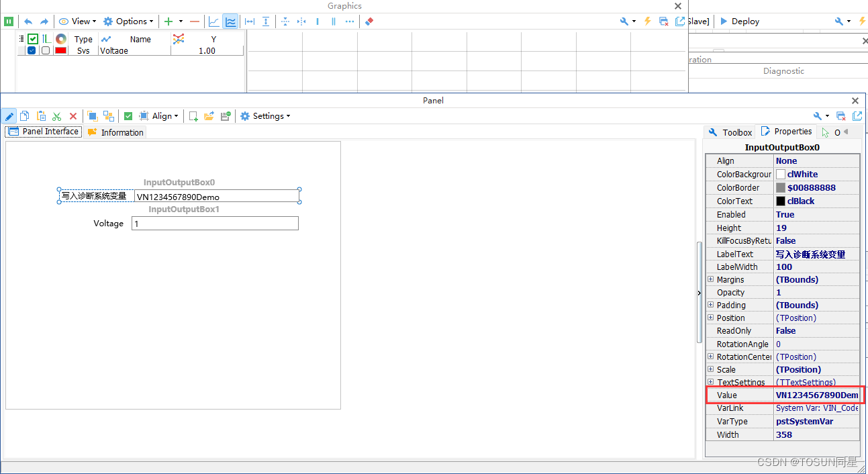Image resolution: width=868 pixels, height=474 pixels.
Task: Click the Value property field
Action: [816, 395]
